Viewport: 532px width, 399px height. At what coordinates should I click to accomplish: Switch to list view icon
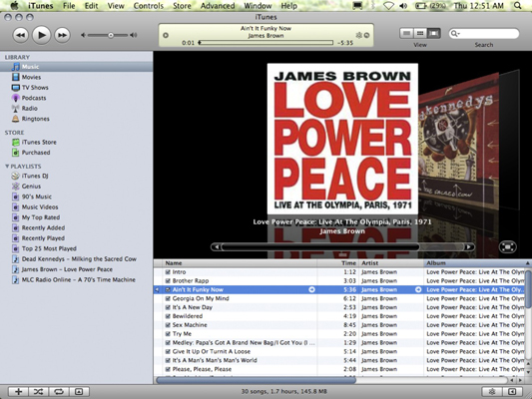click(407, 33)
